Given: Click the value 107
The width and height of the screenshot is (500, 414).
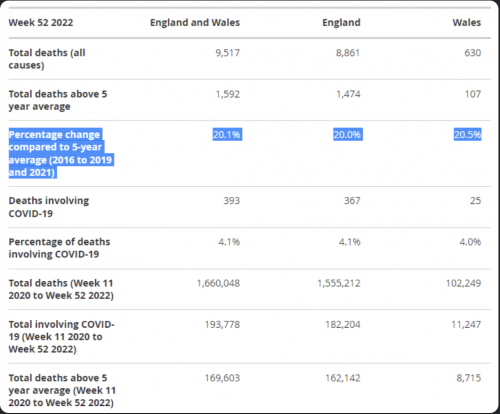Looking at the screenshot, I should pyautogui.click(x=473, y=94).
